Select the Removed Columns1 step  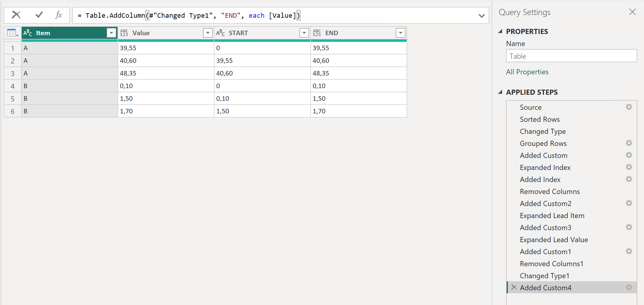pos(552,264)
